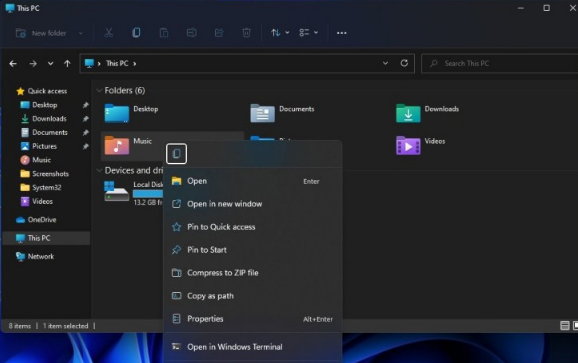Click the Copy icon in the toolbar
This screenshot has width=578, height=363.
tap(136, 33)
